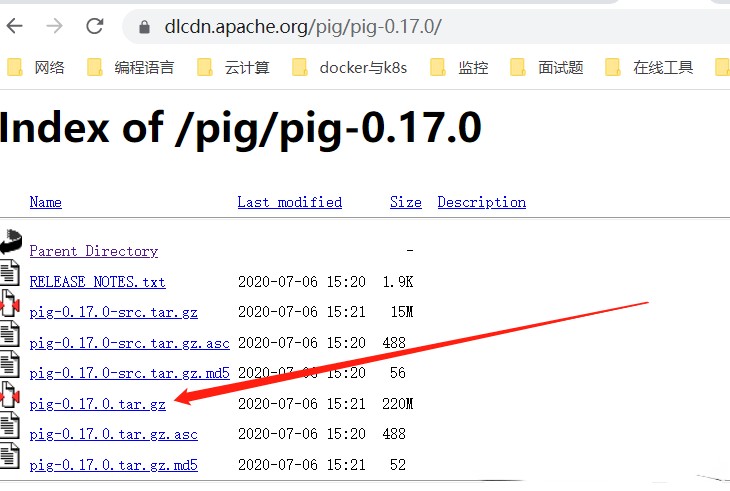Click the pig-0.17.0.tar.gz archive icon

click(10, 396)
